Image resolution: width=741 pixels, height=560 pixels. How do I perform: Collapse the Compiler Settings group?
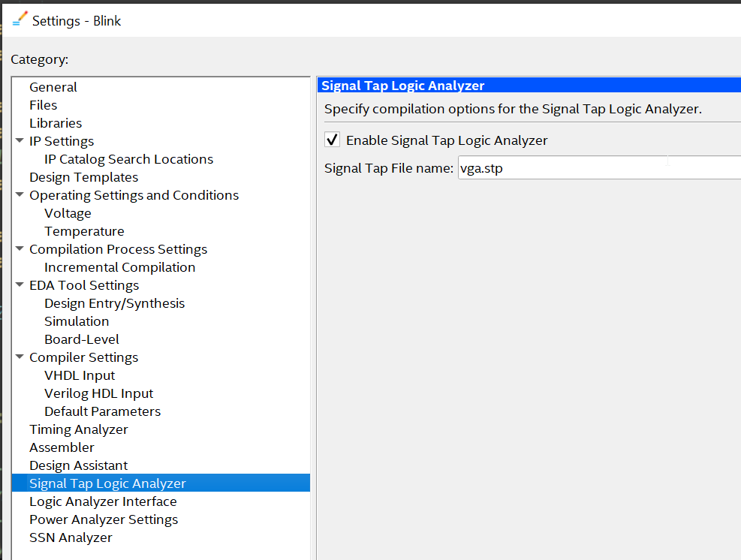20,357
